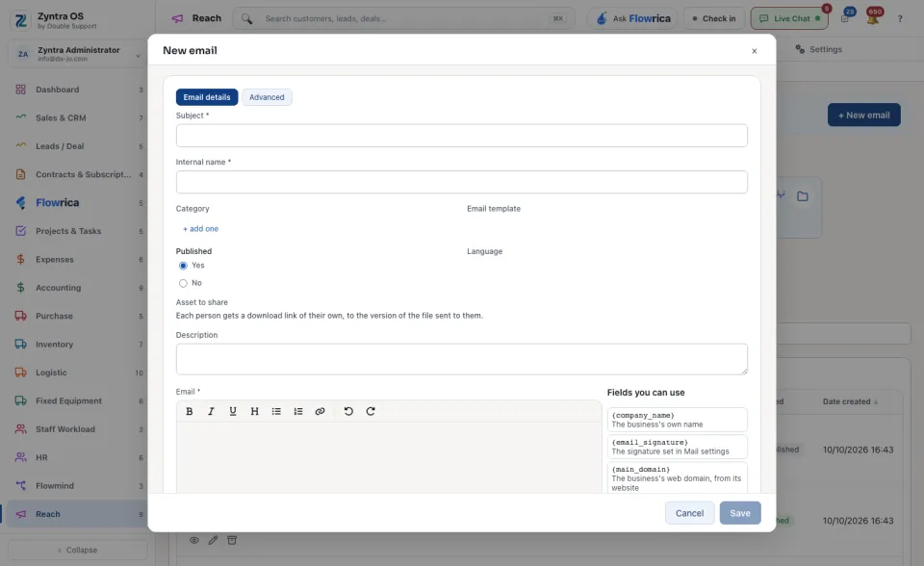Viewport: 924px width, 566px height.
Task: Insert numbered list in email editor
Action: click(298, 412)
